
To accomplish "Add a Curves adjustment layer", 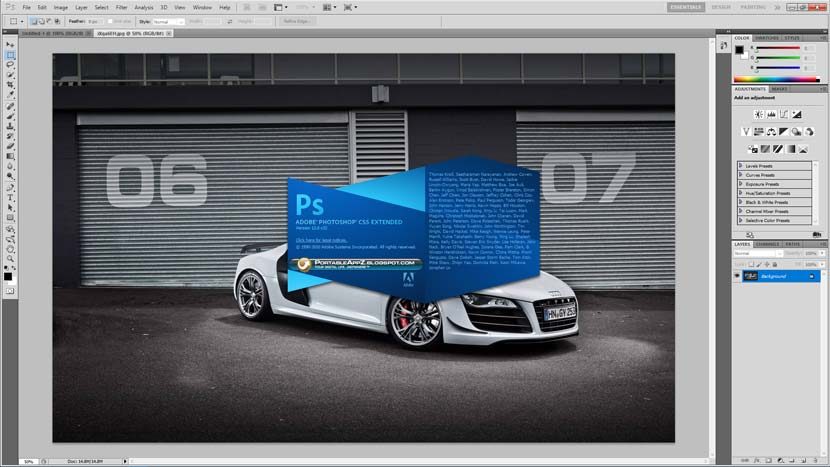I will pyautogui.click(x=784, y=114).
